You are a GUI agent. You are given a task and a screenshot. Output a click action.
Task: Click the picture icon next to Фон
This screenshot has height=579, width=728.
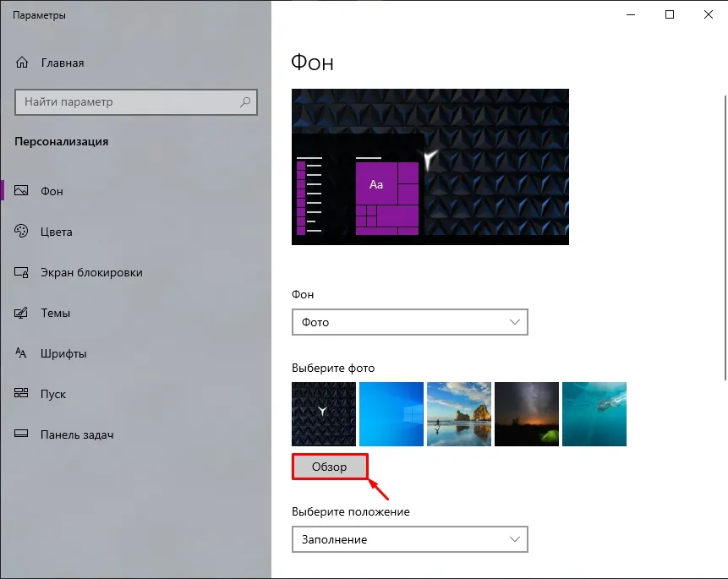[21, 190]
